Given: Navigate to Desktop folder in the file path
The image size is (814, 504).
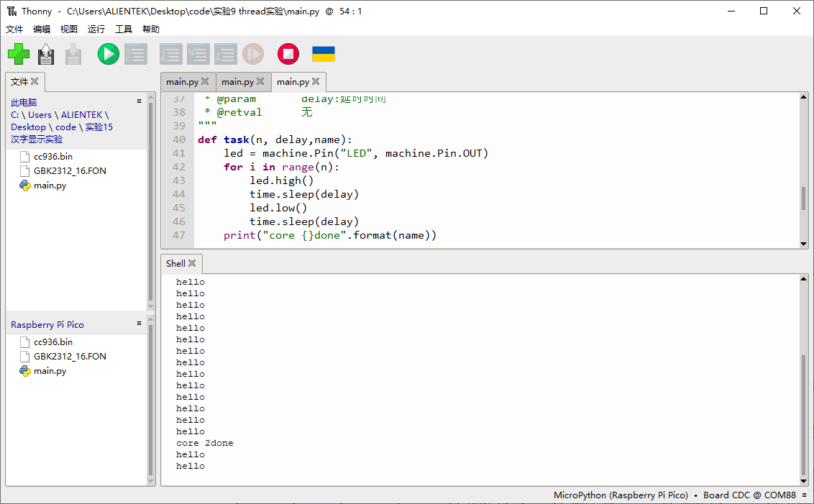Looking at the screenshot, I should coord(28,127).
